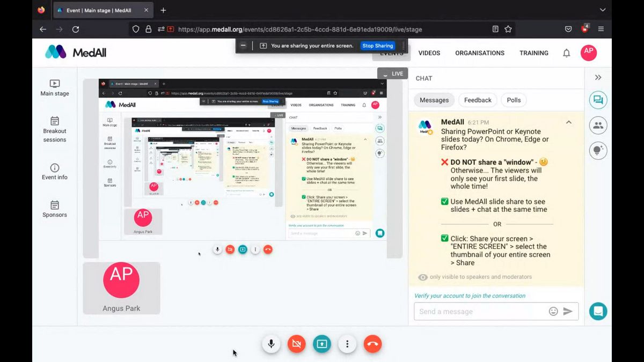
Task: Open the Firefox application menu
Action: [x=601, y=29]
